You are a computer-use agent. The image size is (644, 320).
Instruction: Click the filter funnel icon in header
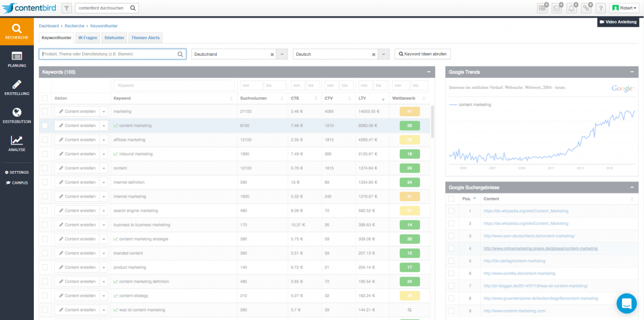pyautogui.click(x=67, y=8)
